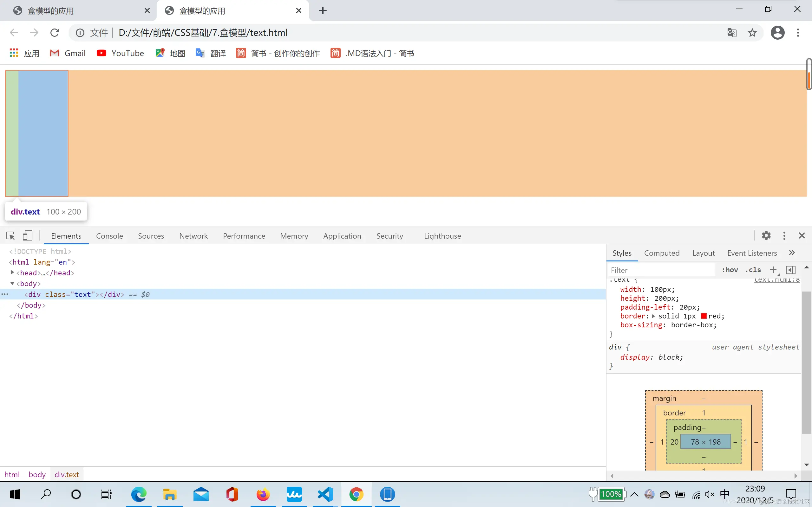This screenshot has width=812, height=507.
Task: Toggle the device toolbar icon
Action: 28,236
